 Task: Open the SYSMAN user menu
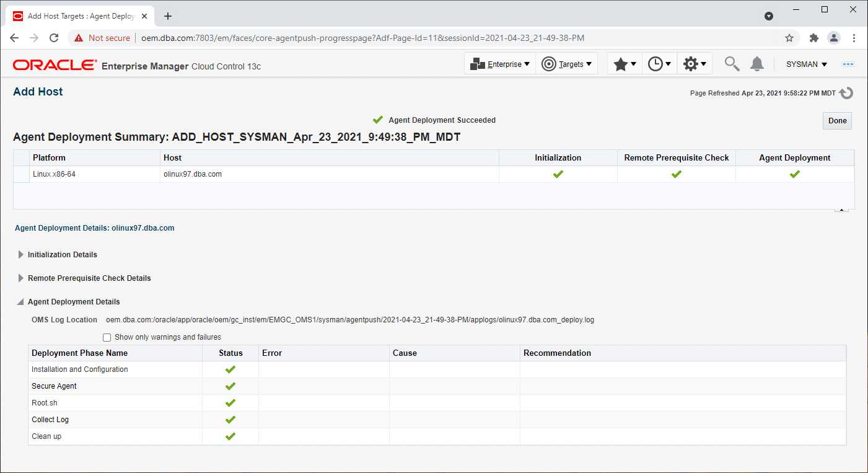807,64
